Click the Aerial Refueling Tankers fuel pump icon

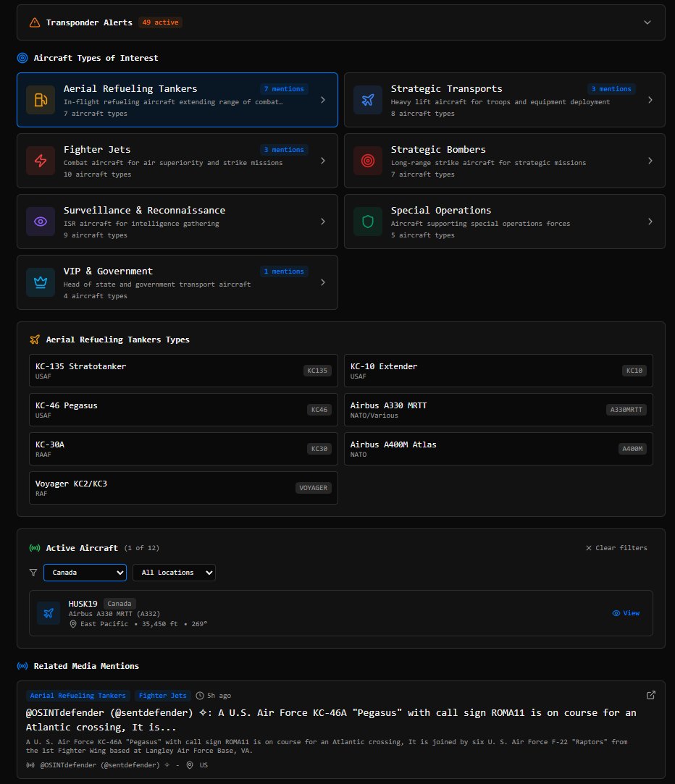tap(41, 100)
